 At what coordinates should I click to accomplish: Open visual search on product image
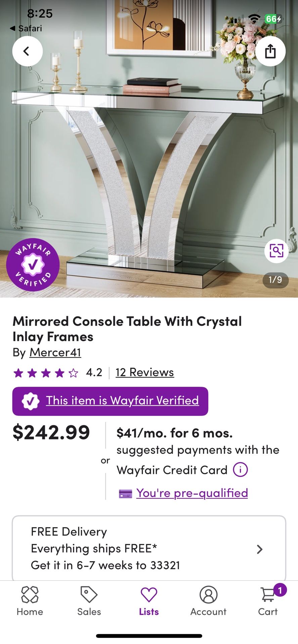[276, 250]
